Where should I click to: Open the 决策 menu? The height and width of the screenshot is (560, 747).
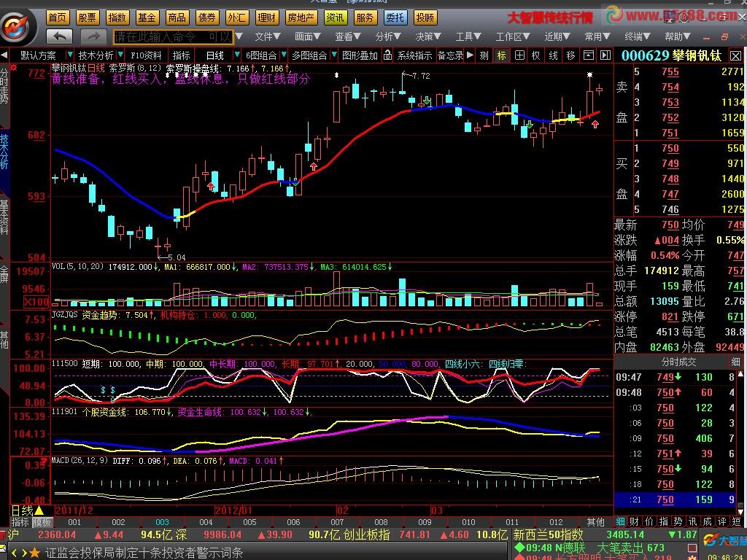427,36
